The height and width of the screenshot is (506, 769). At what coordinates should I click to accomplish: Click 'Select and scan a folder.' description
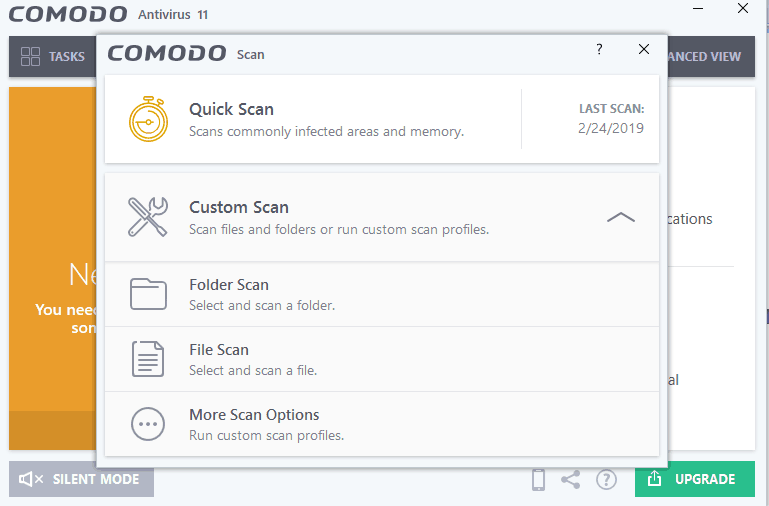pos(262,305)
